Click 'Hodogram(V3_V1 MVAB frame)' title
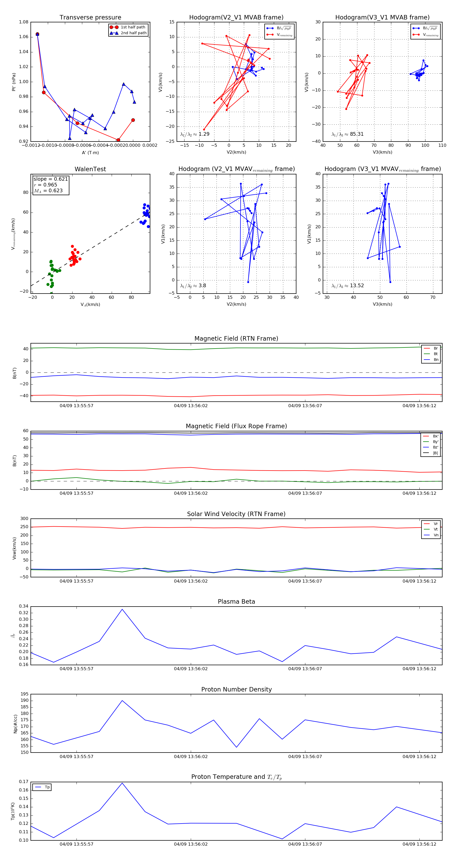473x868 pixels. 382,18
